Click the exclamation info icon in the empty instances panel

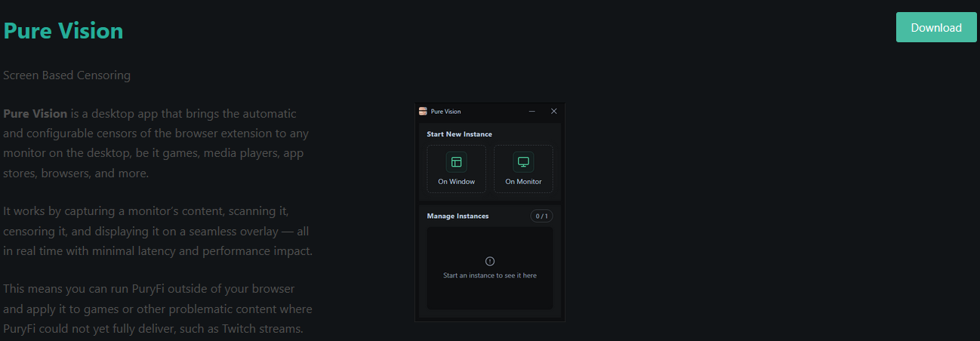(x=490, y=261)
